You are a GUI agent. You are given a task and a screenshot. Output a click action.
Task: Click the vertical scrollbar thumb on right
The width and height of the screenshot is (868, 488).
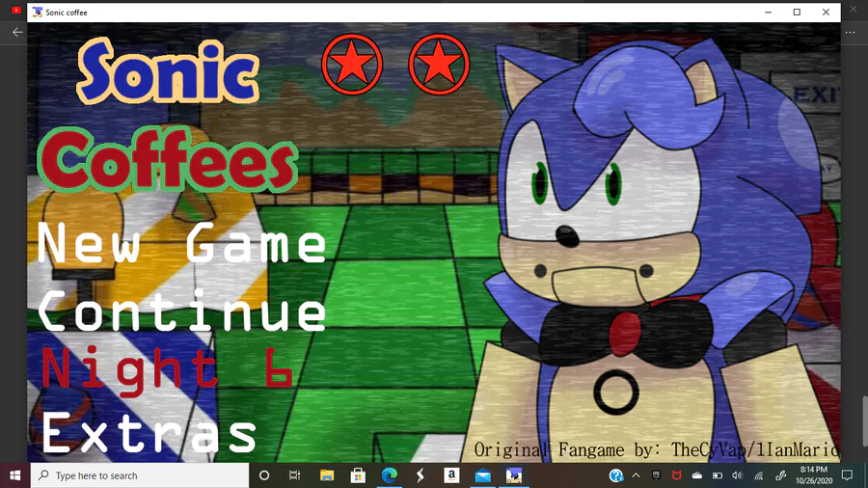[x=865, y=420]
